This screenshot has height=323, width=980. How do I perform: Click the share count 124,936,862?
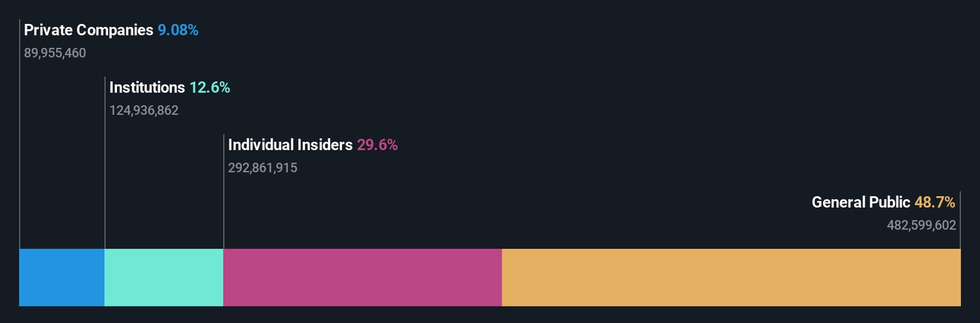(x=144, y=110)
